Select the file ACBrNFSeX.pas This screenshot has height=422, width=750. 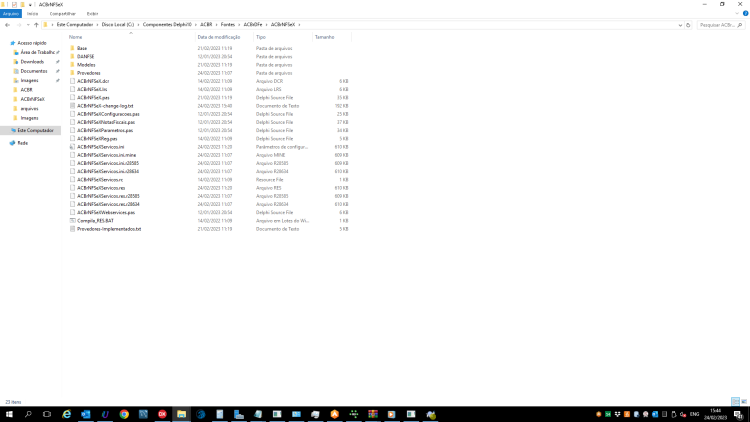(93, 98)
